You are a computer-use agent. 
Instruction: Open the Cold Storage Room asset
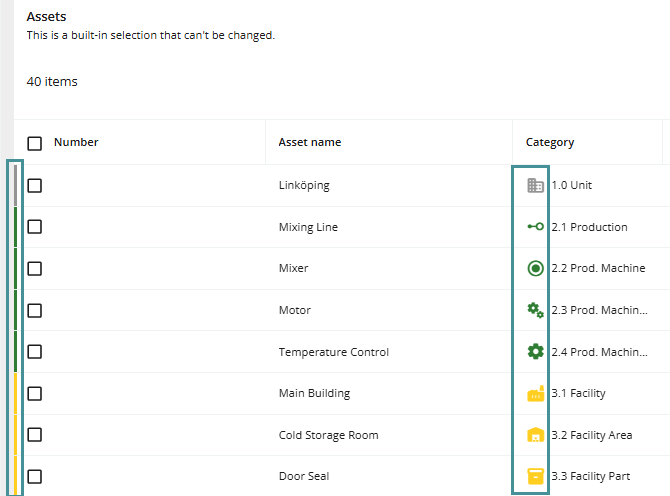click(x=328, y=435)
